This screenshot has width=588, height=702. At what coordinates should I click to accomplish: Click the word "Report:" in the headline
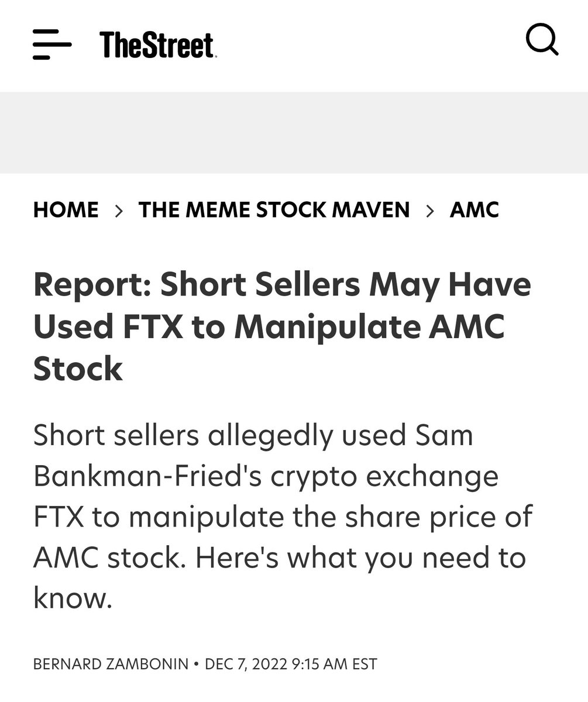92,285
